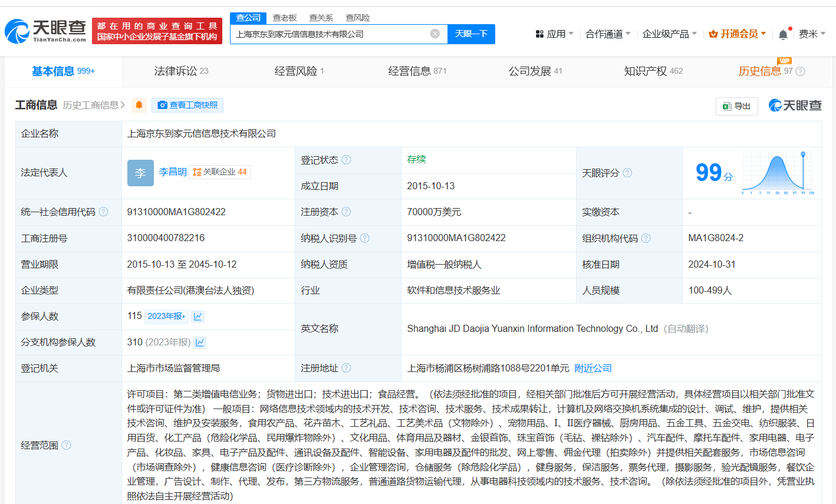Click the Tianyancha logo
The width and height of the screenshot is (836, 504).
(x=45, y=31)
